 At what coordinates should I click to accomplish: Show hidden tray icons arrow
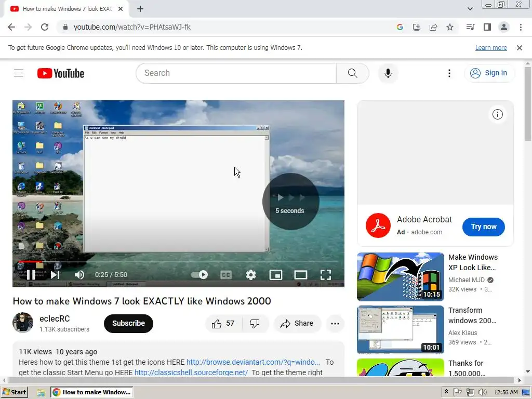[x=446, y=392]
